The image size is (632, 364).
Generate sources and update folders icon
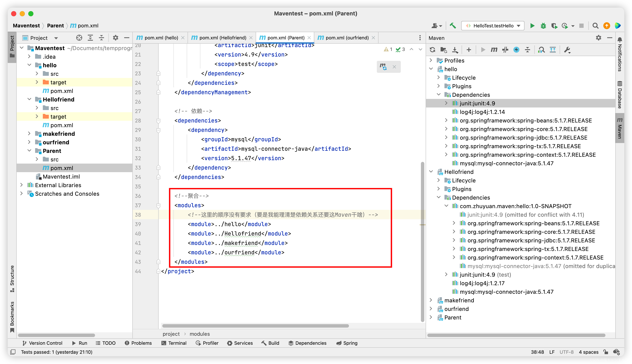tap(444, 50)
